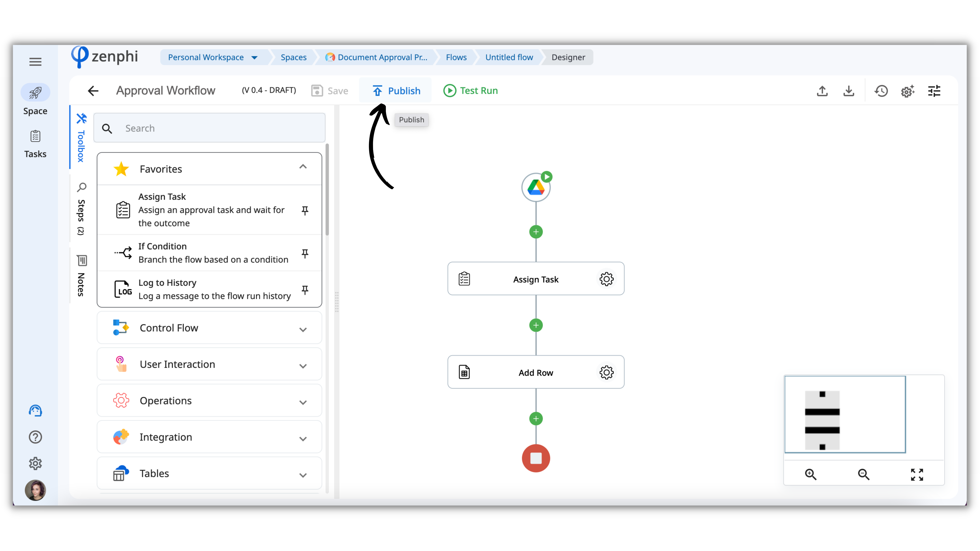Unpin Assign Task from Favorites
The width and height of the screenshot is (980, 551).
coord(305,210)
